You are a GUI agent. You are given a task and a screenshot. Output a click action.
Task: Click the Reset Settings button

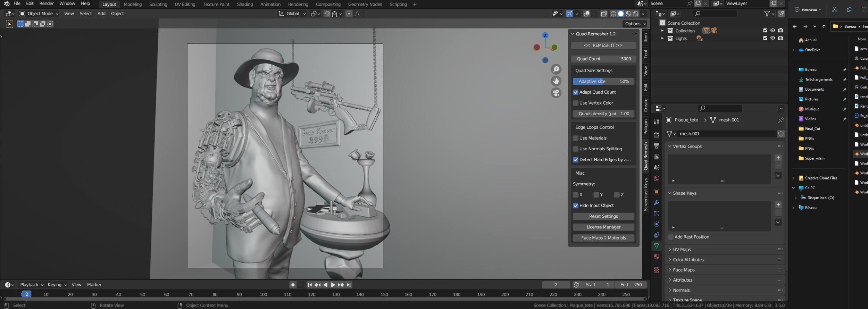click(x=603, y=216)
